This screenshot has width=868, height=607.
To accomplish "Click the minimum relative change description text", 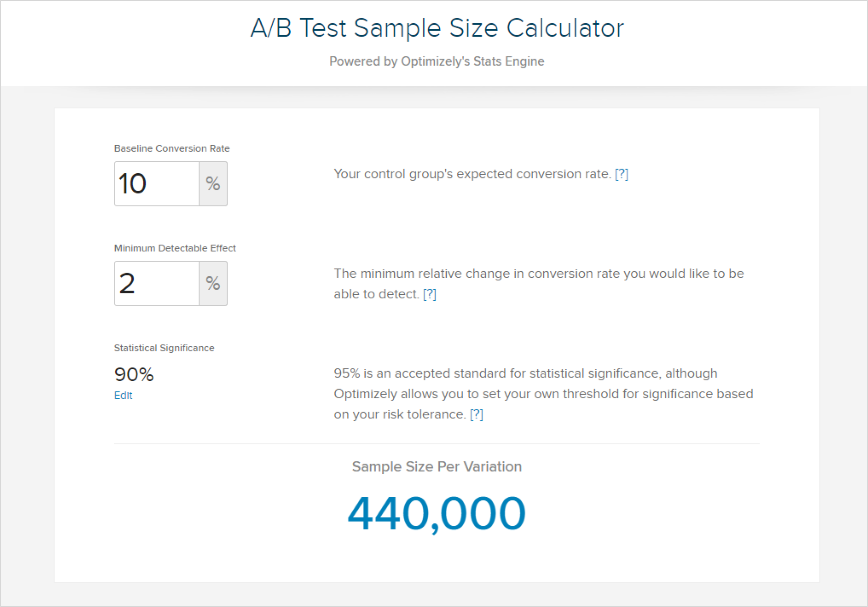I will (539, 274).
